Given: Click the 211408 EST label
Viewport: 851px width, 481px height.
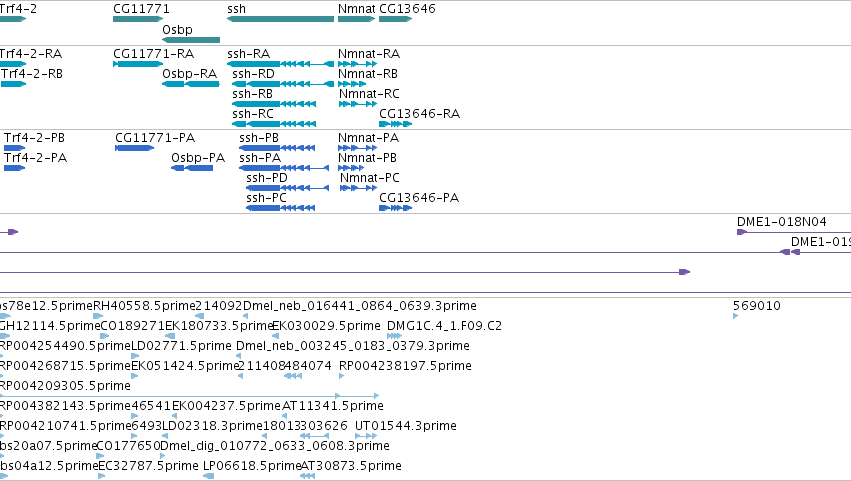Looking at the screenshot, I should click(x=261, y=366).
